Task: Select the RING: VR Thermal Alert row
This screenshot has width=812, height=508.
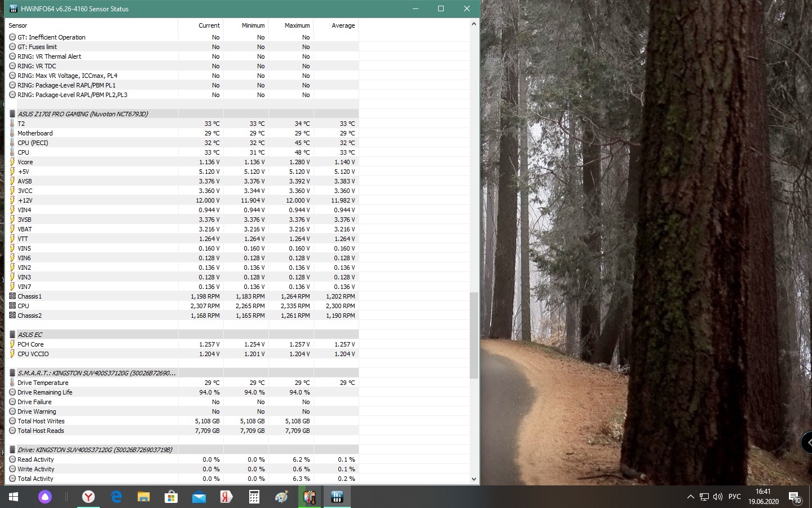Action: tap(182, 56)
